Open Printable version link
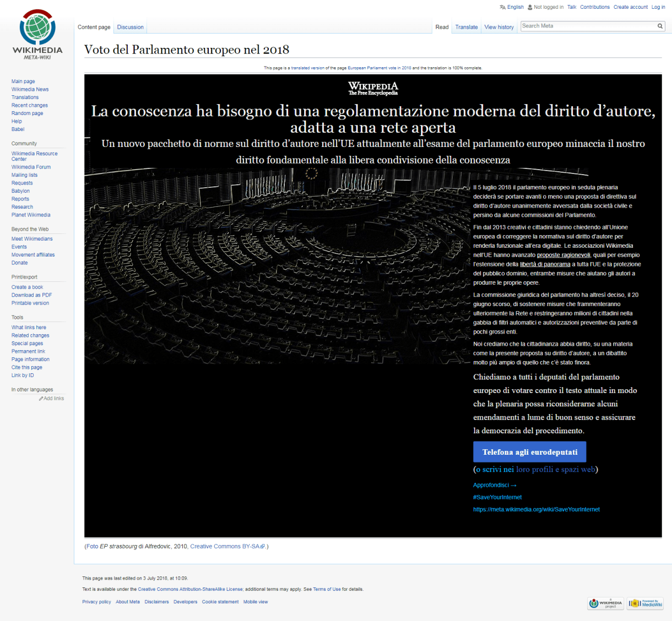The image size is (672, 621). (x=30, y=303)
